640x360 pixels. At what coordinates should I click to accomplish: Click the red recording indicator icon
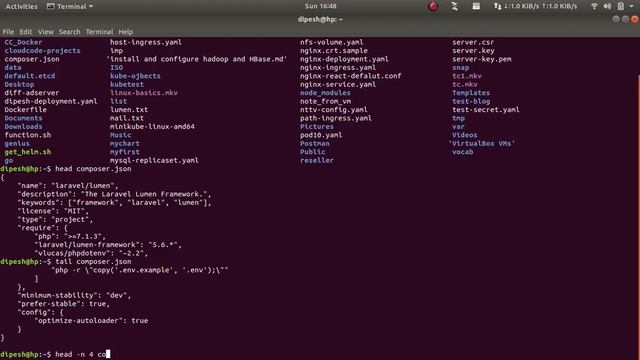[433, 6]
